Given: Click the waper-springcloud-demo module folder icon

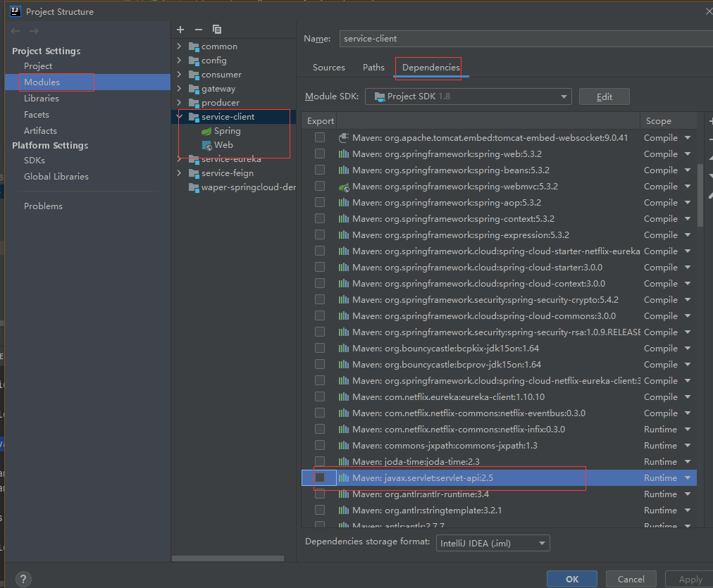Looking at the screenshot, I should 194,188.
